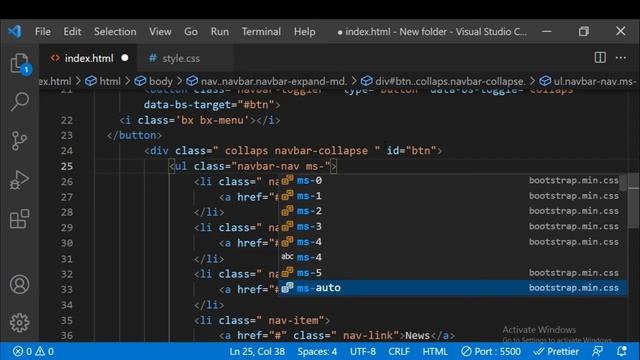Change the UTF-8 file encoding

[x=363, y=351]
